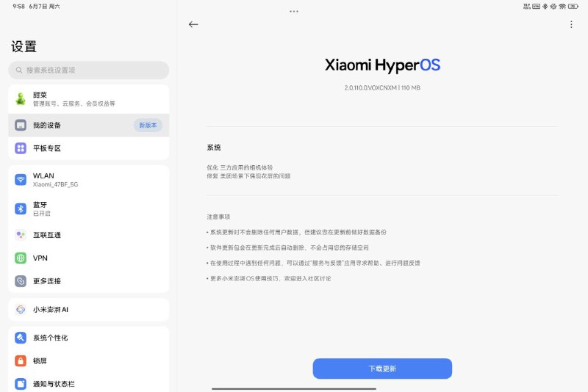Open the 小米澎湃 AI icon
This screenshot has height=392, width=588.
tap(21, 309)
